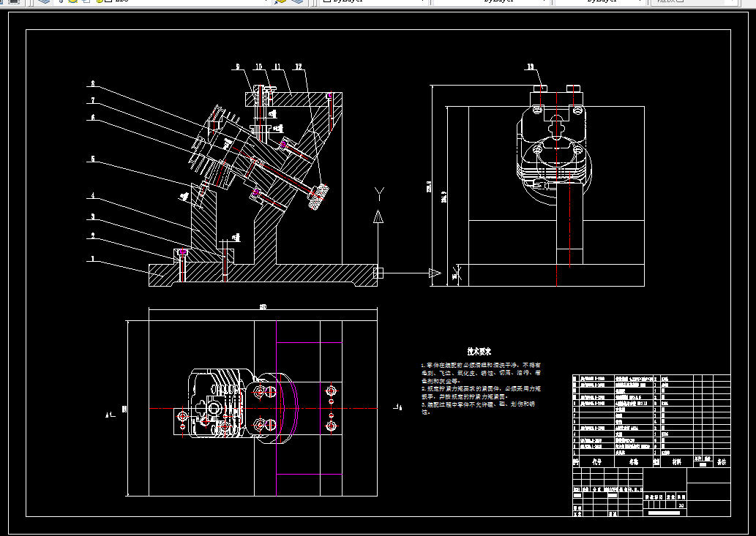Click the horizontal width dimension above plan view
The width and height of the screenshot is (756, 536).
coord(263,307)
